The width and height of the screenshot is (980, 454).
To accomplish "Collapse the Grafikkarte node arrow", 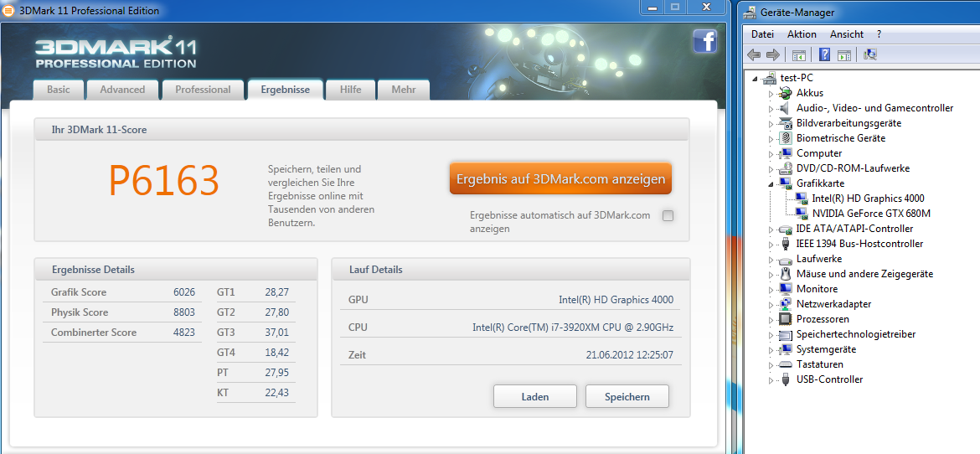I will tap(771, 183).
